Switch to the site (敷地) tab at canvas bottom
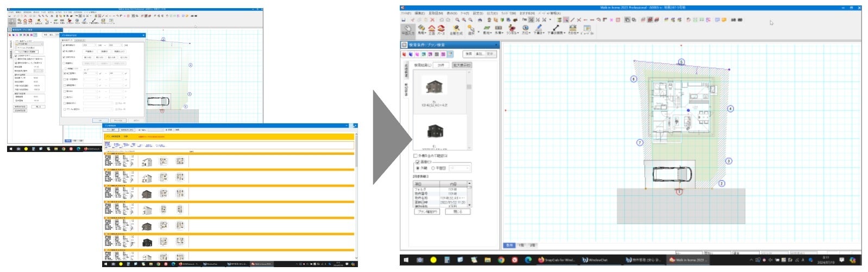Viewport: 868px width, 272px height. coord(510,245)
